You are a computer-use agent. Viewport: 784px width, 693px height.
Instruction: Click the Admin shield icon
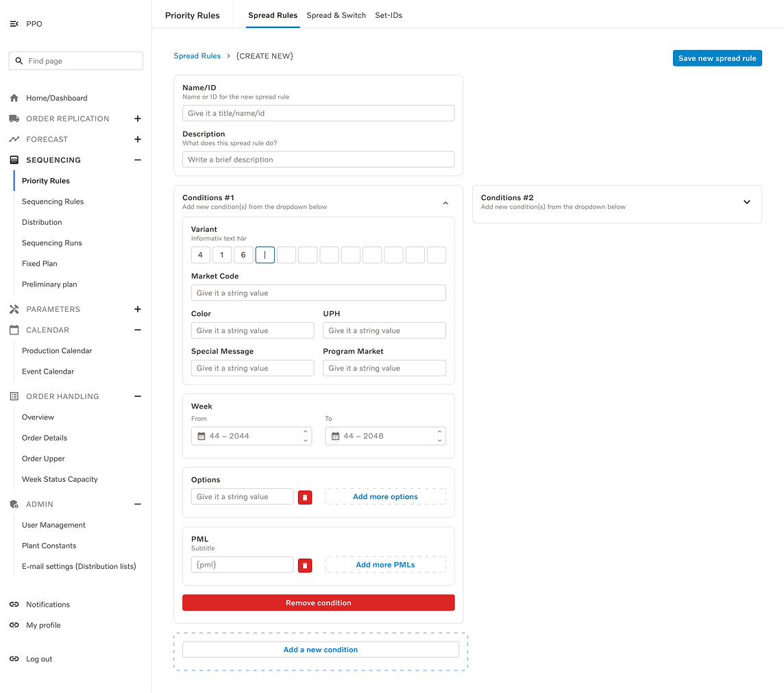14,504
